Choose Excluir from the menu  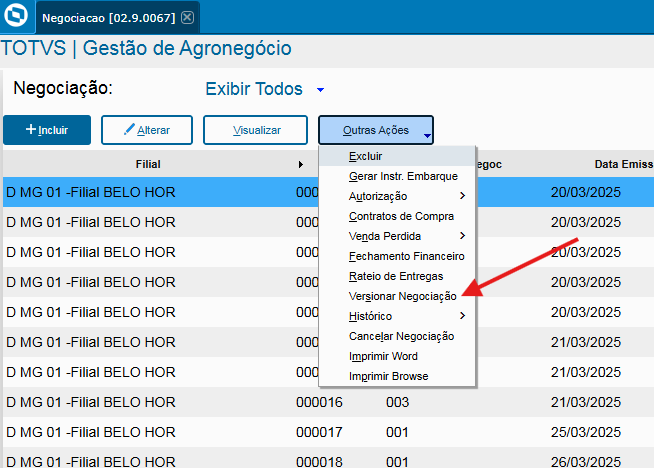click(x=397, y=156)
